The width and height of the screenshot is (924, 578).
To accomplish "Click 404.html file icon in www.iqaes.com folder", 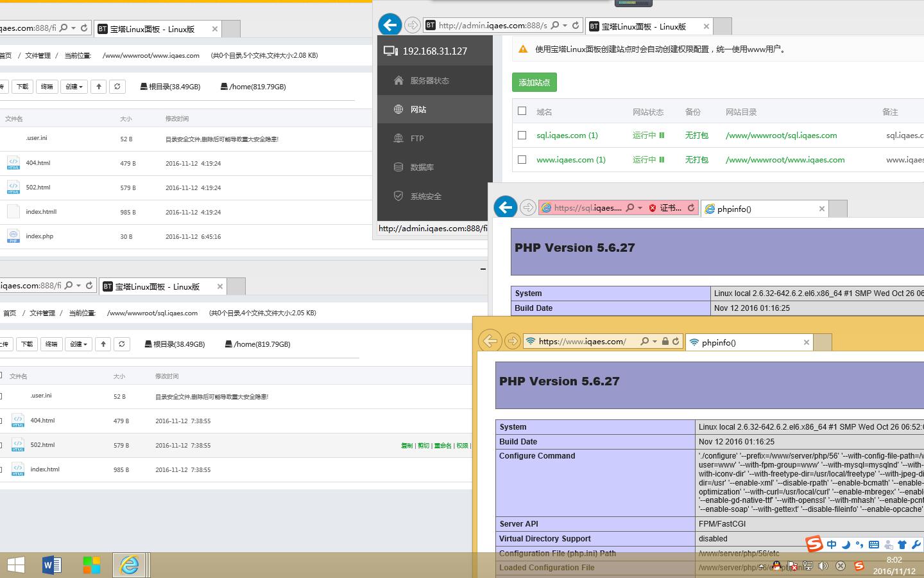I will click(13, 163).
